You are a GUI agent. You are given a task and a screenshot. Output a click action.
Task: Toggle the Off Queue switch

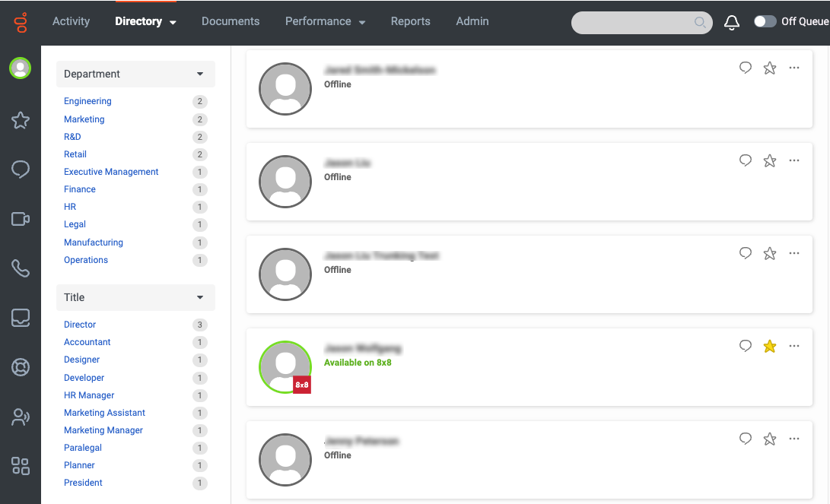point(765,22)
